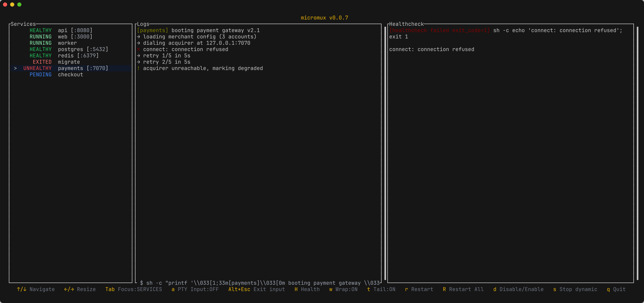The height and width of the screenshot is (303, 644).
Task: Maximize window with the green button
Action: click(19, 5)
